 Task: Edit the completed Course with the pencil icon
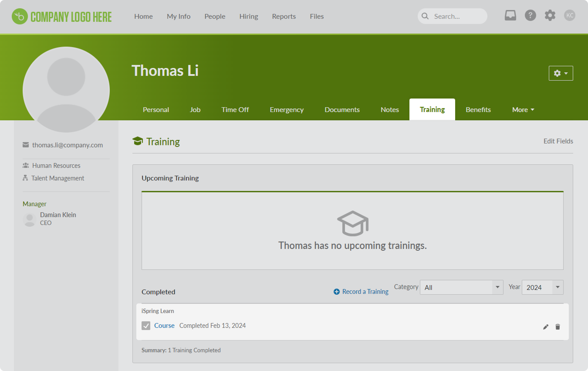click(546, 327)
